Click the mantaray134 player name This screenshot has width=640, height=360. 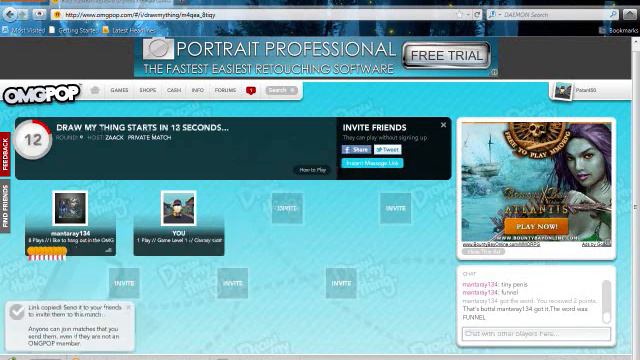pos(71,233)
